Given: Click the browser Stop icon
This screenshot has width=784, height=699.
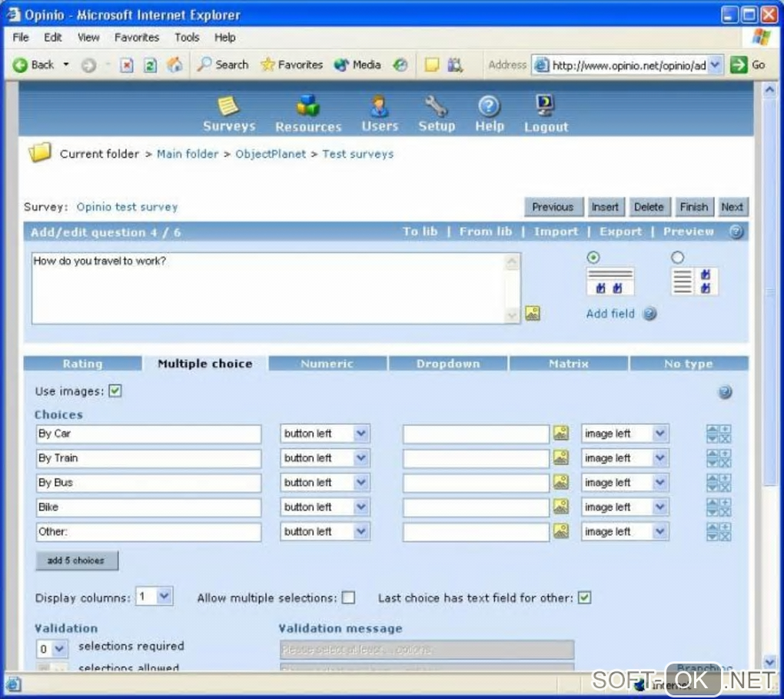Looking at the screenshot, I should [127, 65].
